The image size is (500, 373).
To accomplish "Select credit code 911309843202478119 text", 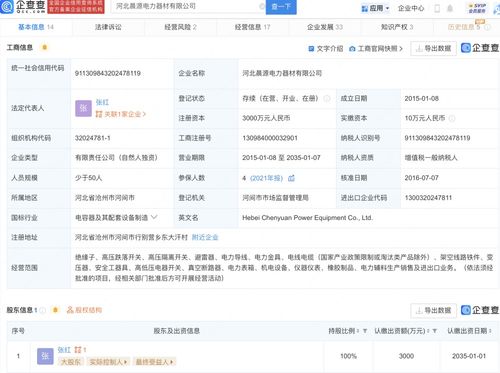I will coord(108,73).
